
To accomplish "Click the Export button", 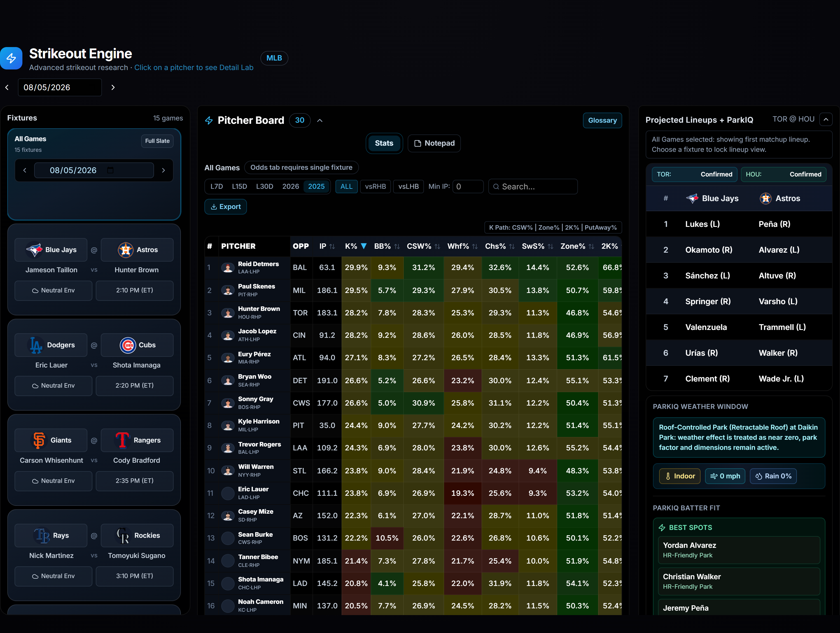I will pos(226,207).
